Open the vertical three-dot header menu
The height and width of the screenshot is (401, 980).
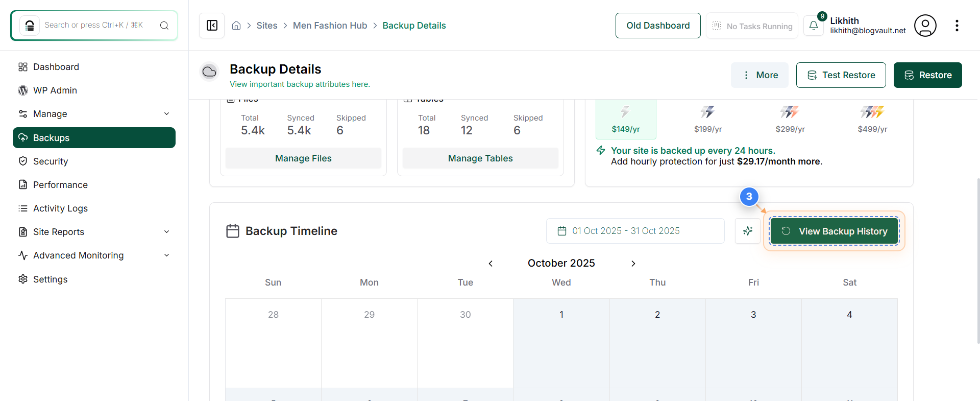[x=957, y=26]
